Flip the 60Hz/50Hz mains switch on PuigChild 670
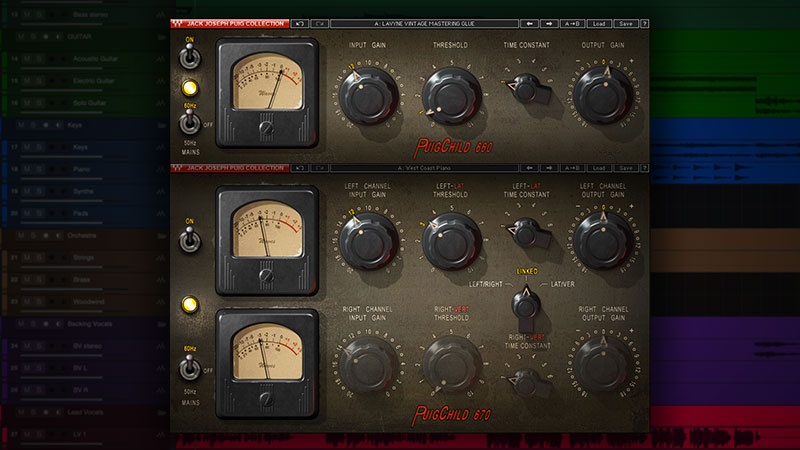Viewport: 800px width, 450px height. (189, 366)
